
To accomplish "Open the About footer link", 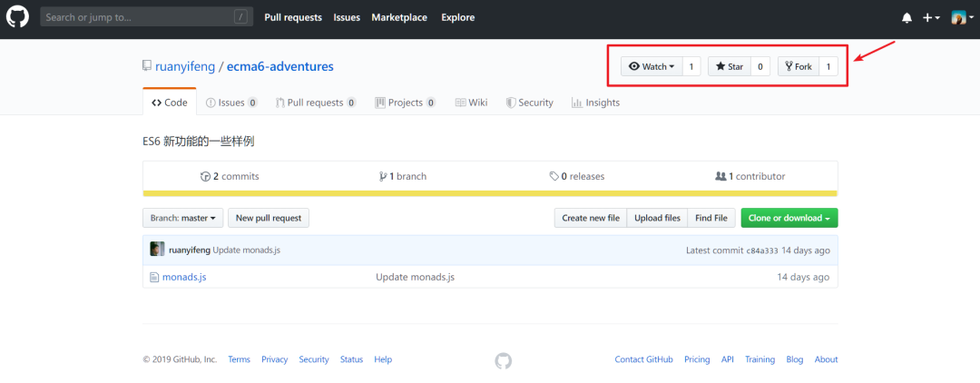I will [x=827, y=359].
